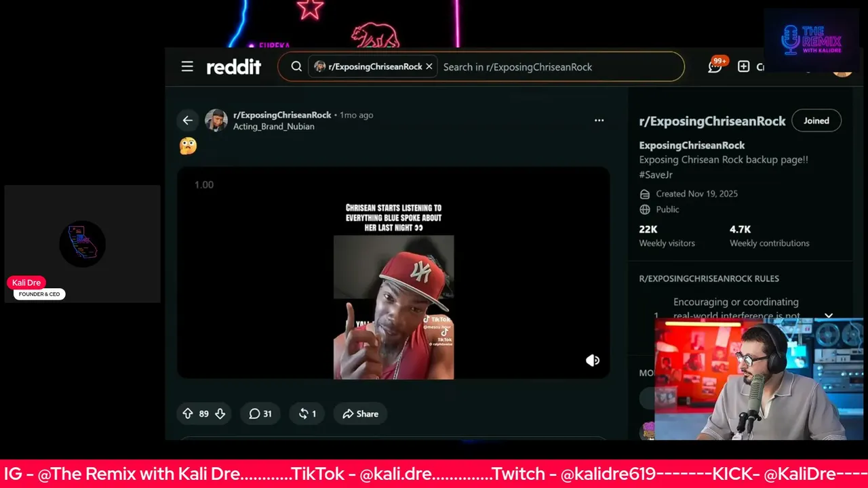Click the FOUNDER & CEO label
Image resolution: width=868 pixels, height=488 pixels.
[39, 294]
